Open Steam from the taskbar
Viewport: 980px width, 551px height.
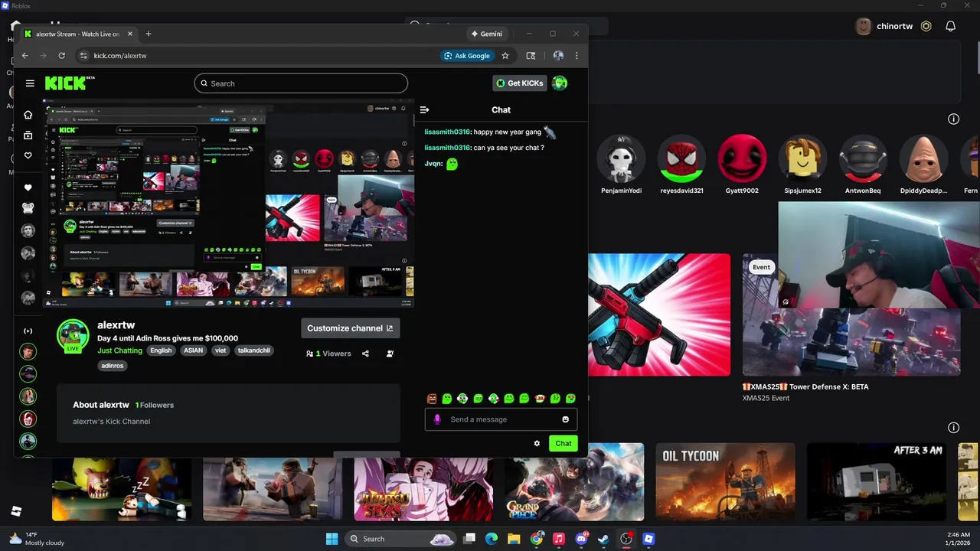(x=603, y=539)
